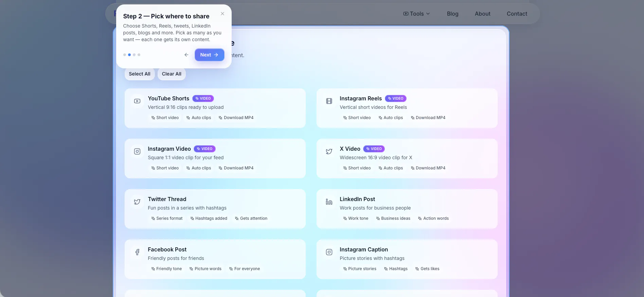Image resolution: width=644 pixels, height=297 pixels.
Task: Open the Tools dropdown menu
Action: click(416, 14)
